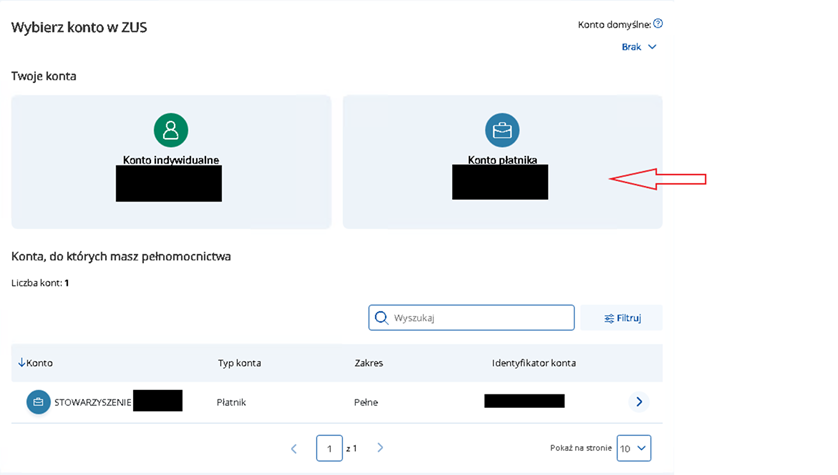The height and width of the screenshot is (475, 838).
Task: Click the Identyfikator konta column header
Action: 533,363
